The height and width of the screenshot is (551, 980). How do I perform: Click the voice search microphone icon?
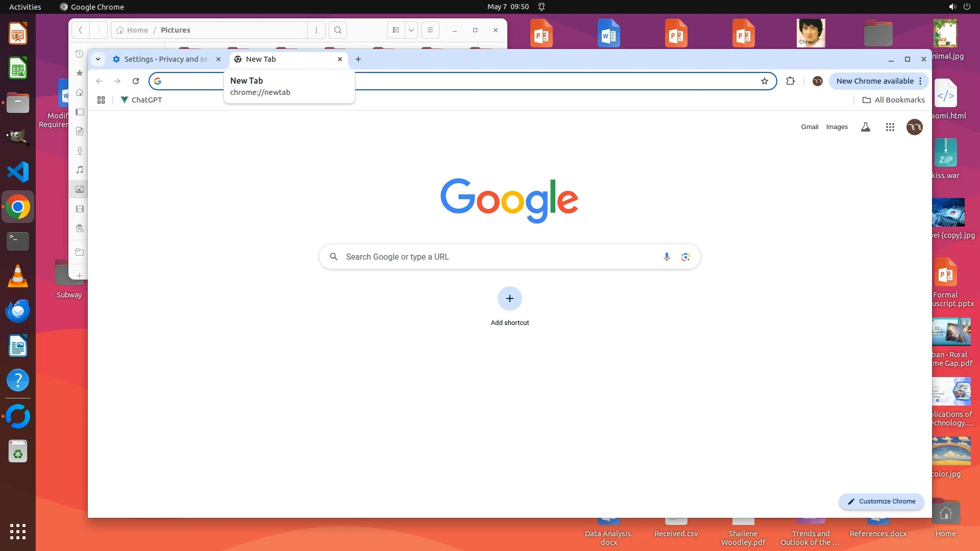click(x=667, y=257)
